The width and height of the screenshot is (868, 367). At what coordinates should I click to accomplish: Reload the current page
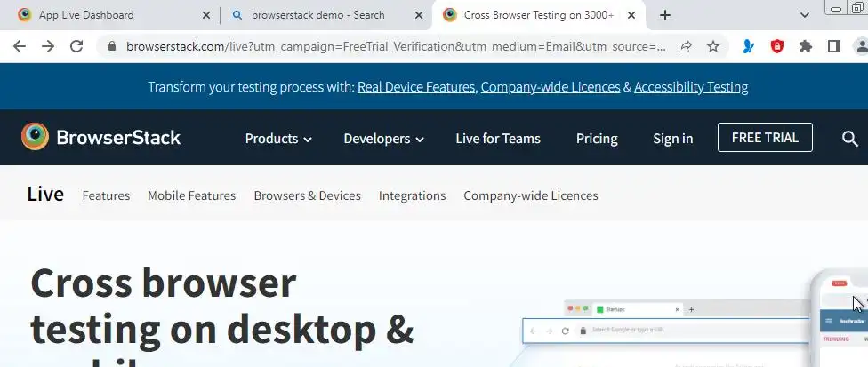[x=76, y=46]
